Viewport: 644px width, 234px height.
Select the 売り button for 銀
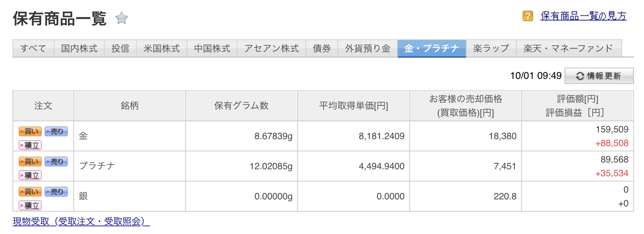coord(56,192)
